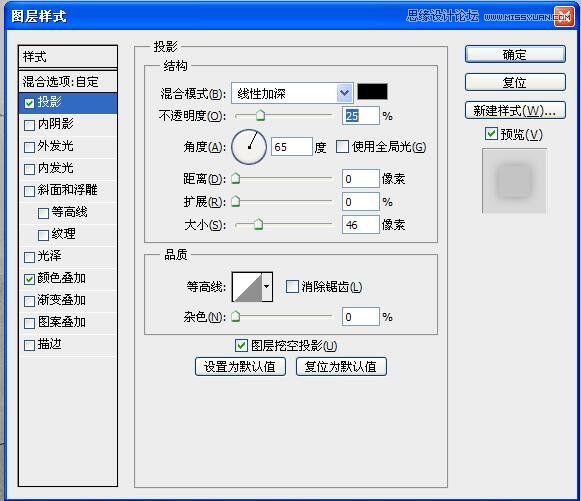Viewport: 581px width, 501px height.
Task: Click the 不透明度 slider handle
Action: click(260, 115)
